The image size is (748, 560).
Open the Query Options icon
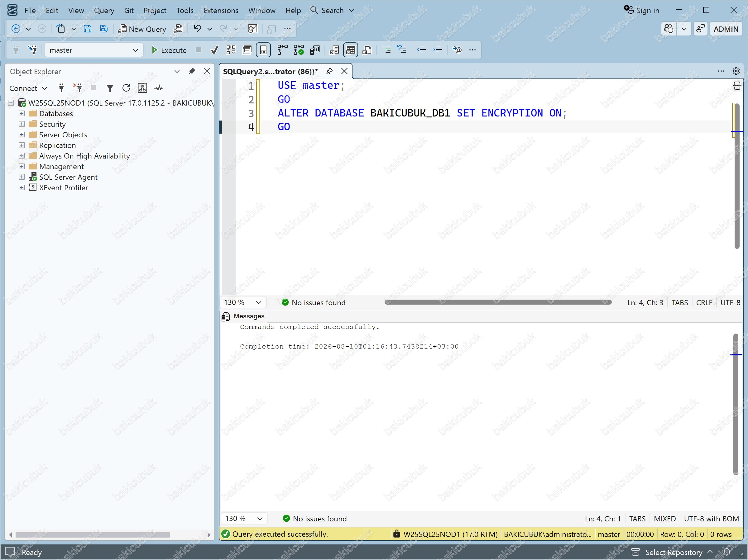[x=247, y=50]
